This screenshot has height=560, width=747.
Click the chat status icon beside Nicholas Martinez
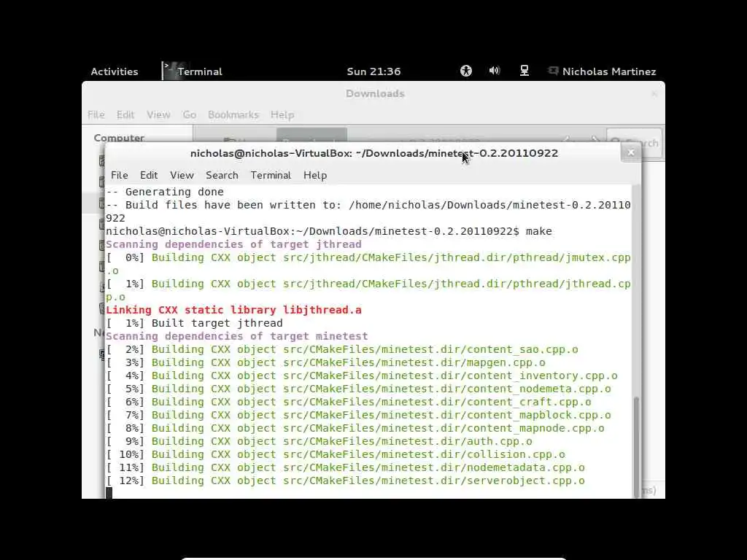click(553, 71)
